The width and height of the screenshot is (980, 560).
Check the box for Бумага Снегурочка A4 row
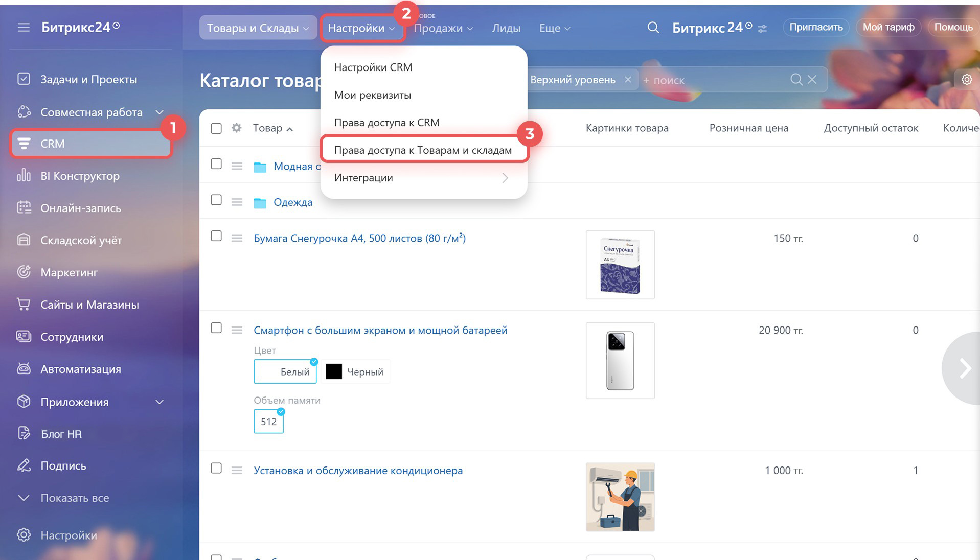click(216, 236)
